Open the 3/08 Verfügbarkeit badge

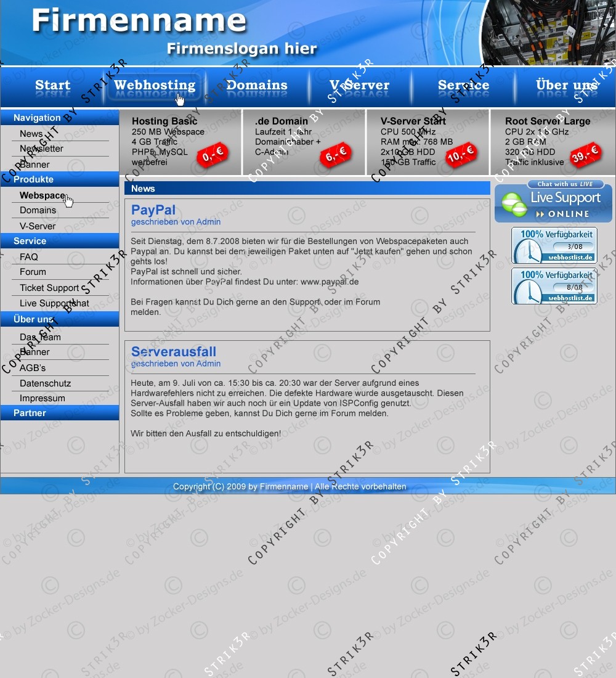point(554,245)
